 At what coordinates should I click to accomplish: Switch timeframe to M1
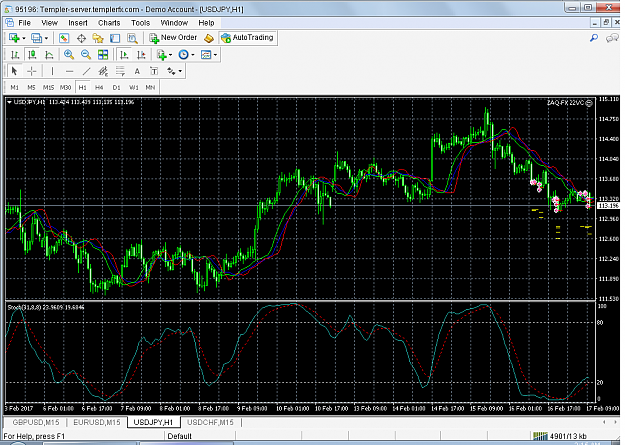pyautogui.click(x=15, y=87)
